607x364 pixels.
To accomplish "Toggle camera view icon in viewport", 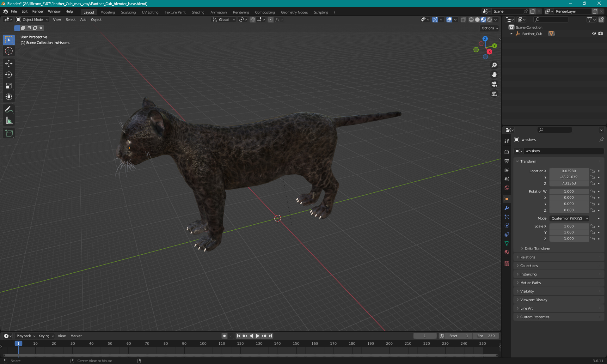I will [x=494, y=84].
